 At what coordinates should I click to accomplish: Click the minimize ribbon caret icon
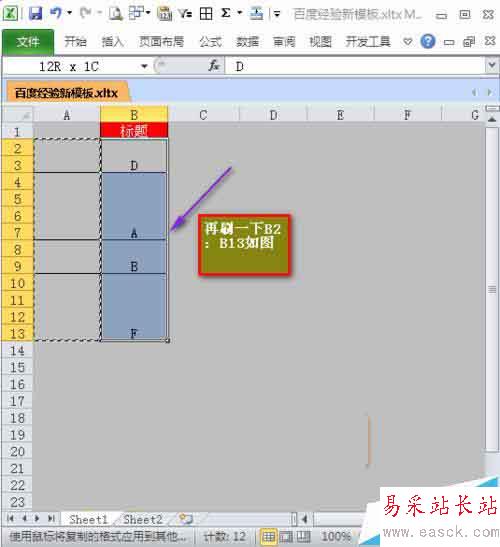[x=407, y=42]
